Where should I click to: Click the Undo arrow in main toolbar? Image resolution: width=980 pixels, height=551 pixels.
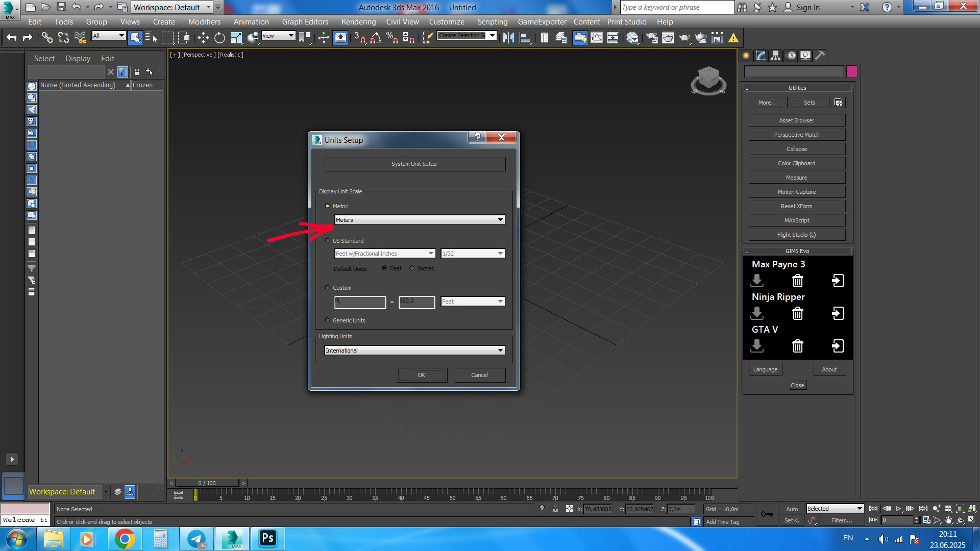[12, 38]
